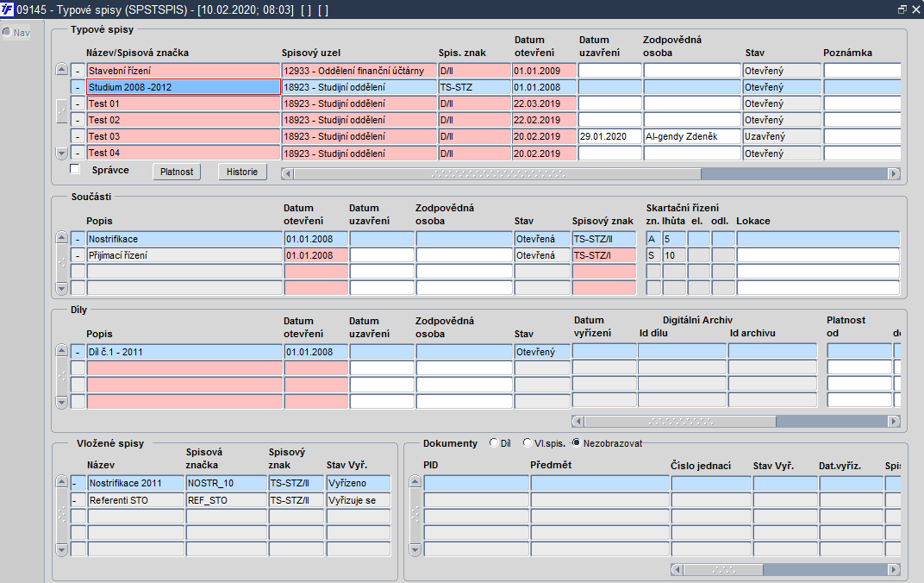Select the Díl radio in Dokumenty
Image resolution: width=924 pixels, height=583 pixels.
click(494, 442)
